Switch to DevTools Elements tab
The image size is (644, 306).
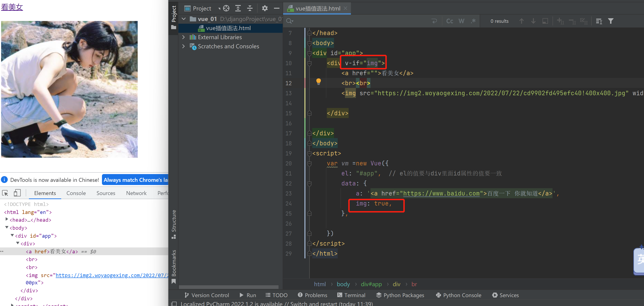click(x=45, y=193)
